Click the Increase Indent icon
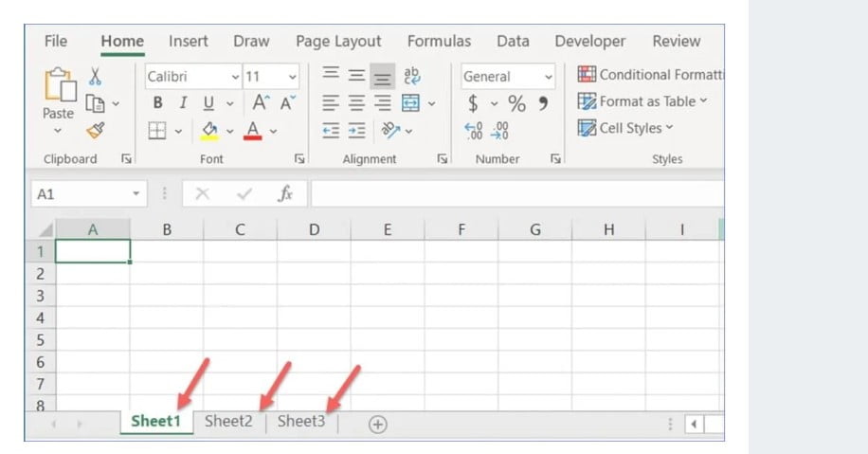 (356, 131)
